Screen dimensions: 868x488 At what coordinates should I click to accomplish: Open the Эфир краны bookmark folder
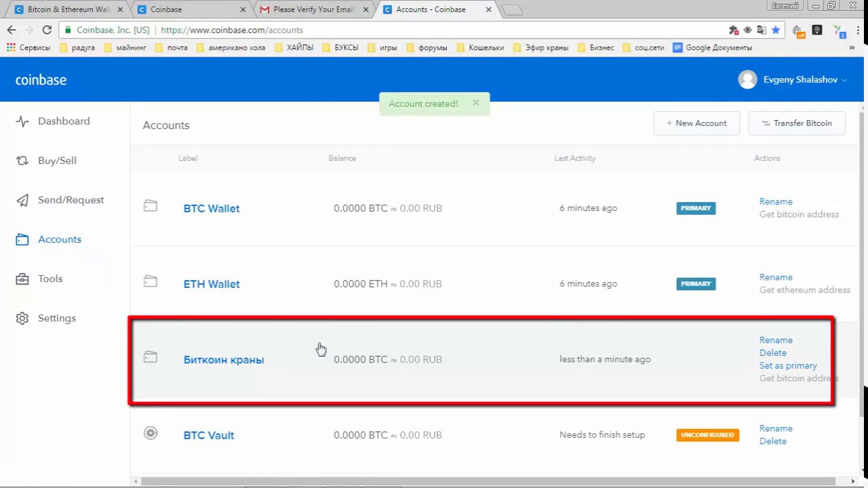tap(540, 47)
